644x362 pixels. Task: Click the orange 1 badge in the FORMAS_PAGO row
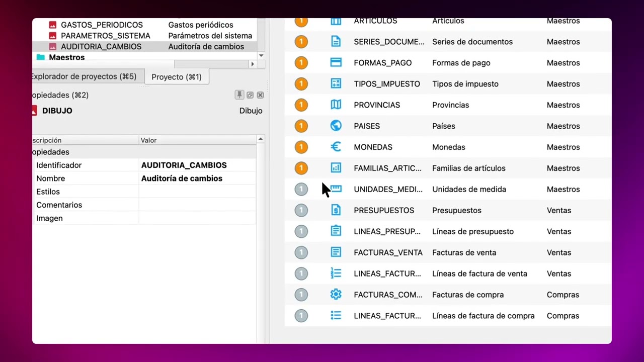(301, 63)
